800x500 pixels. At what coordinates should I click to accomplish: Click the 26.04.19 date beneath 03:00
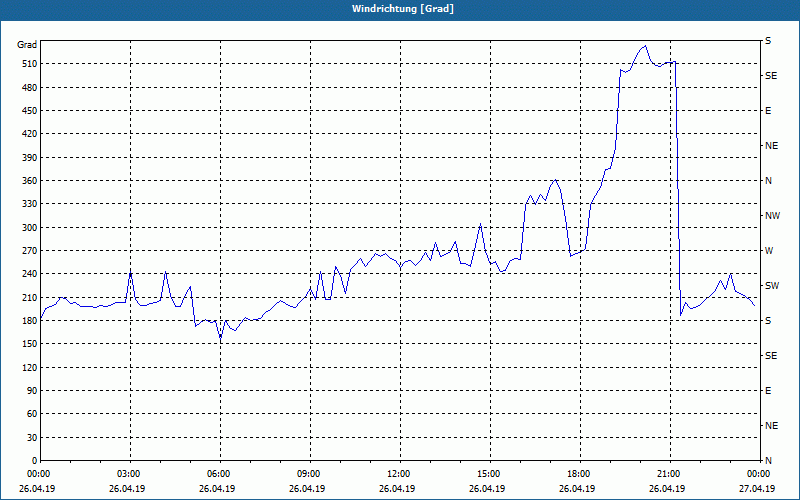(x=127, y=489)
